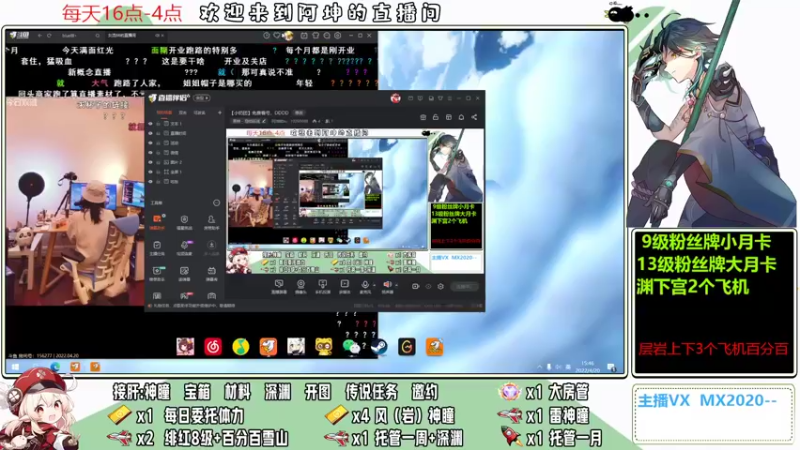Open the user avatar in streaming app title bar
800x450 pixels.
coord(395,98)
